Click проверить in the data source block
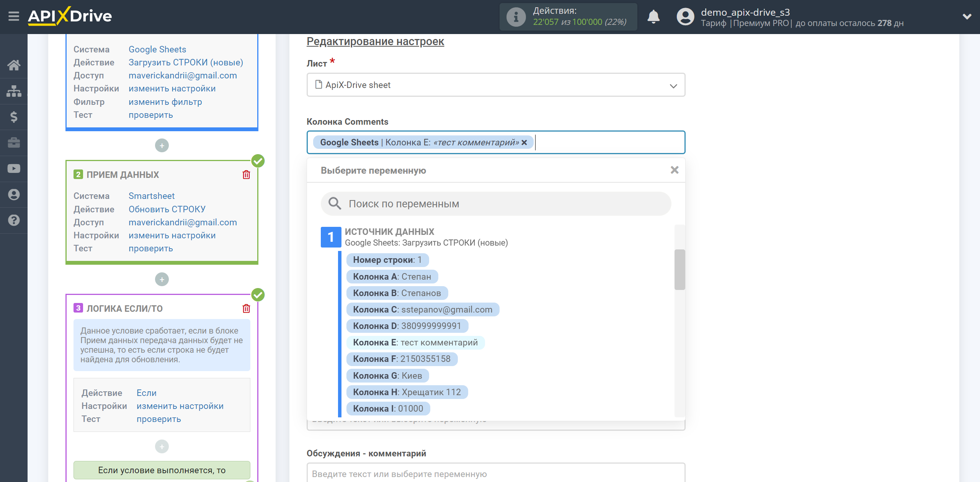 tap(151, 115)
